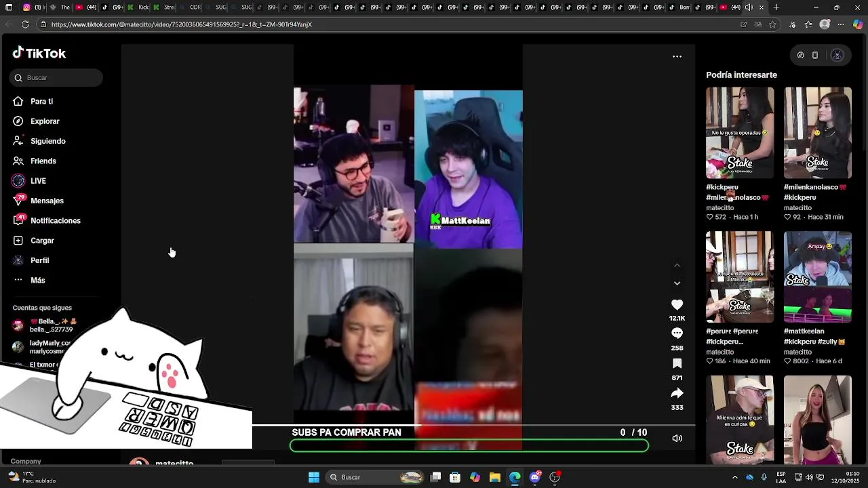Open Mensajes inbox

[47, 201]
